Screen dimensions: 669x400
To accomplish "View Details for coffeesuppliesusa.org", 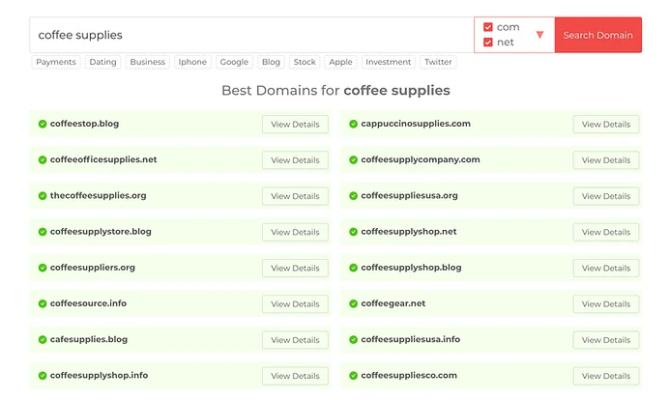I will [x=606, y=196].
